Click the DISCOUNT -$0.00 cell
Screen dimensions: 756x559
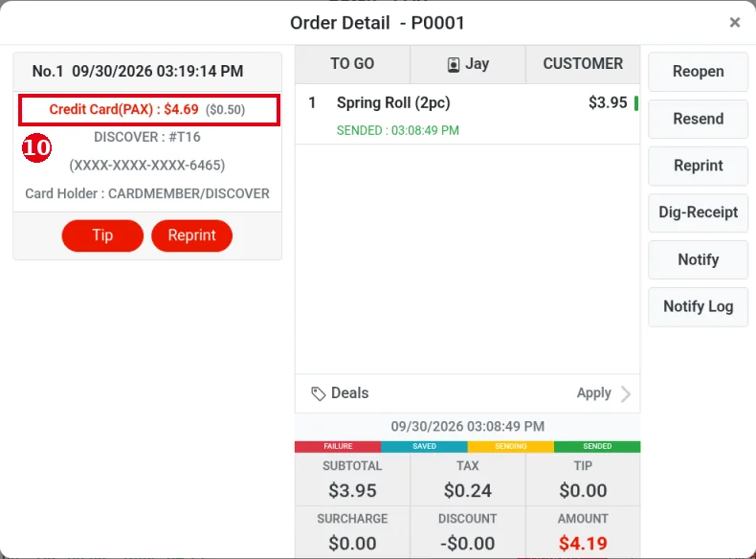pyautogui.click(x=468, y=532)
